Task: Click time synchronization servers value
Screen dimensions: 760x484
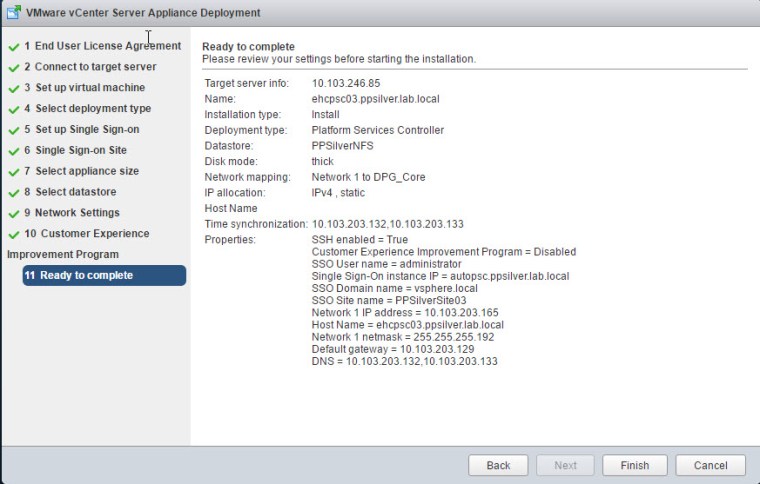Action: click(x=388, y=224)
